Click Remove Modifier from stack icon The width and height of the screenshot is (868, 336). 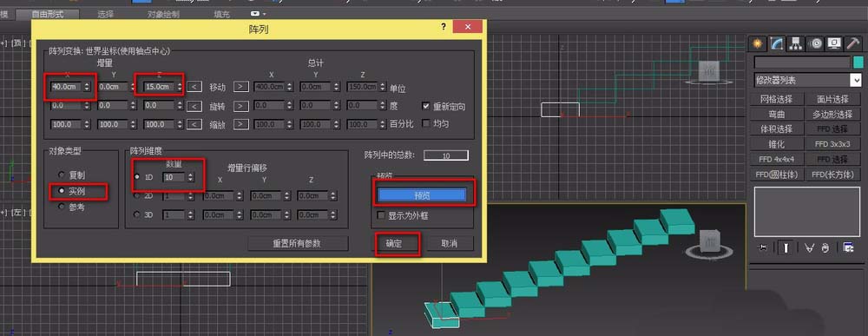click(825, 248)
